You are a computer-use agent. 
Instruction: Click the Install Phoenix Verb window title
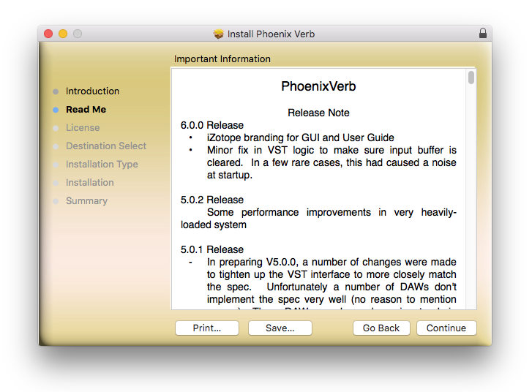[x=271, y=34]
